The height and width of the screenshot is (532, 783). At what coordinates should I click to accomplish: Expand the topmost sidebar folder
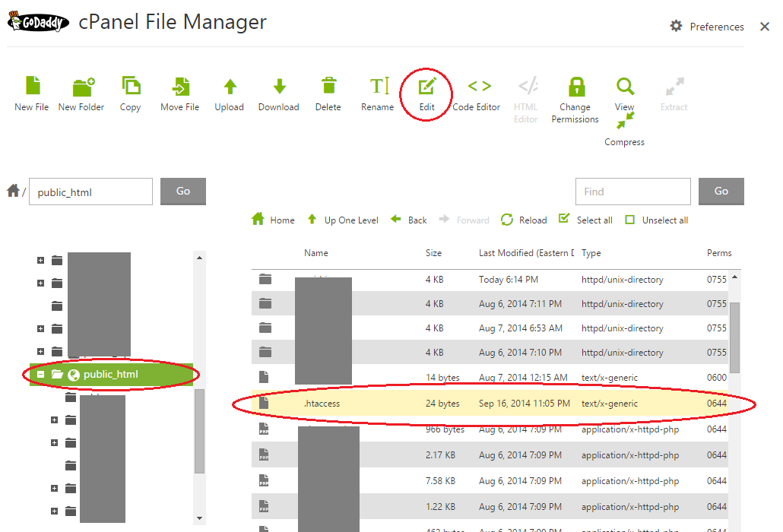[x=40, y=260]
